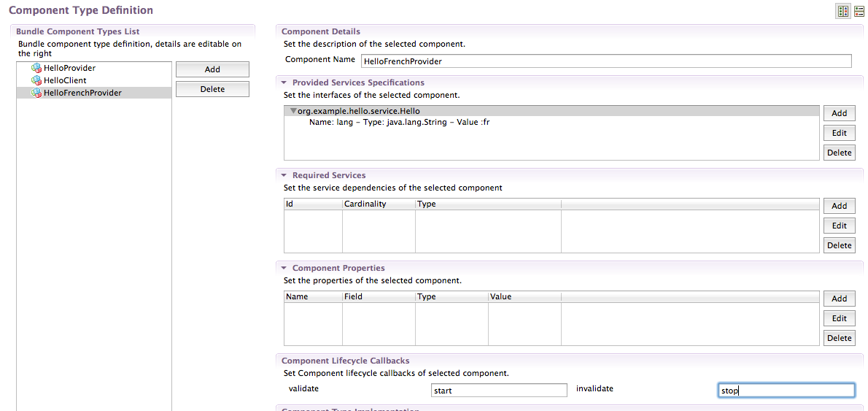The height and width of the screenshot is (411, 868).
Task: Focus the Component Name text field
Action: click(x=605, y=61)
